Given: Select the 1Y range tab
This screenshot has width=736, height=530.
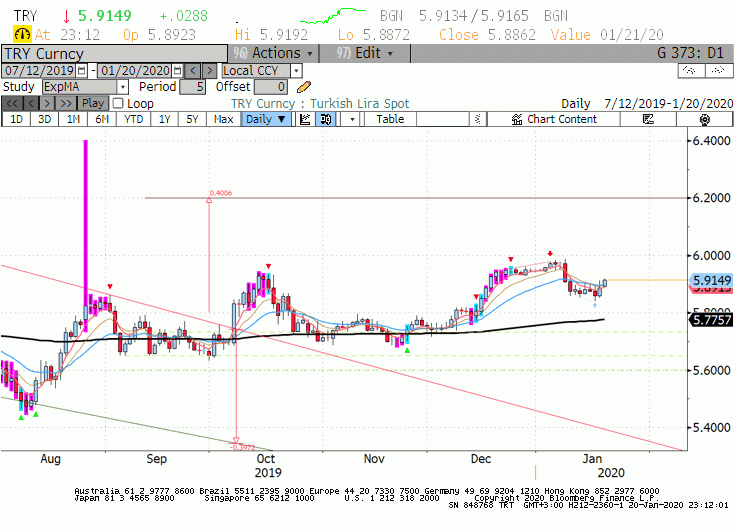Looking at the screenshot, I should tap(164, 119).
